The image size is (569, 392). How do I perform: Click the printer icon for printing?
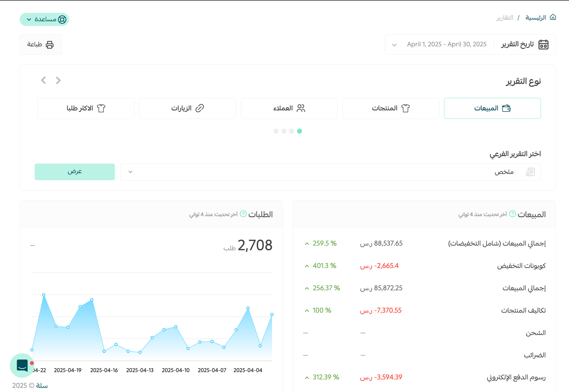click(50, 45)
